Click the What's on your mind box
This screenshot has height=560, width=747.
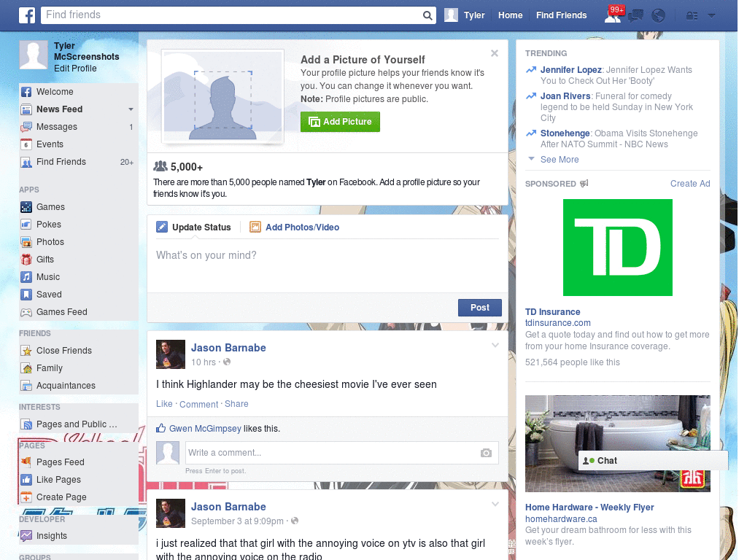click(x=328, y=267)
